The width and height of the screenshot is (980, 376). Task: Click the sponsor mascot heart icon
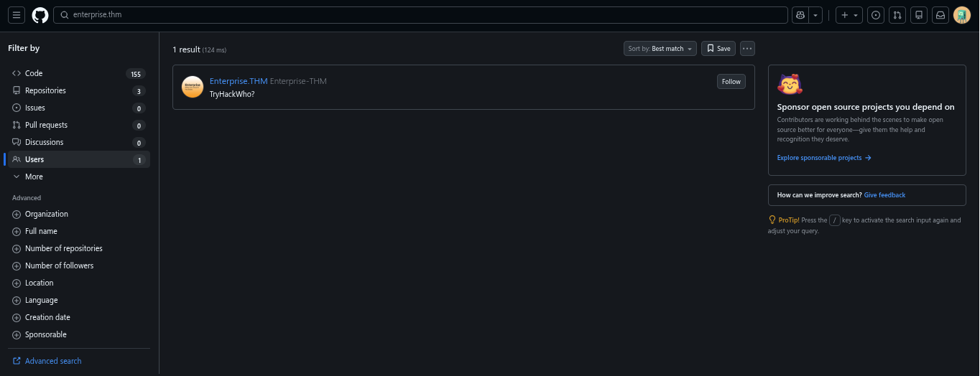coord(790,85)
